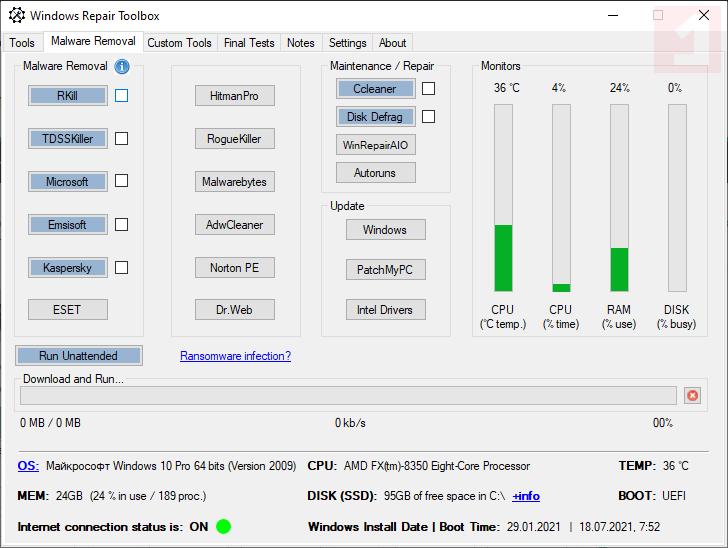Click the Windows update button
This screenshot has width=728, height=548.
pos(385,229)
